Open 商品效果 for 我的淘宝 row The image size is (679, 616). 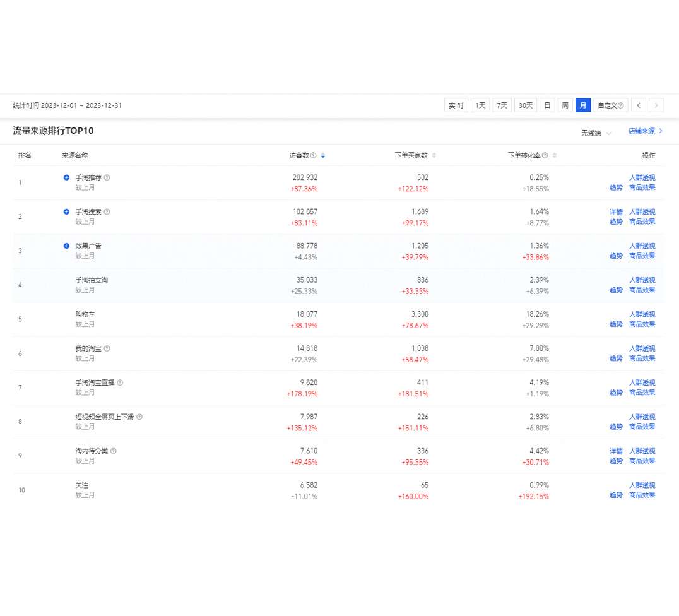642,358
